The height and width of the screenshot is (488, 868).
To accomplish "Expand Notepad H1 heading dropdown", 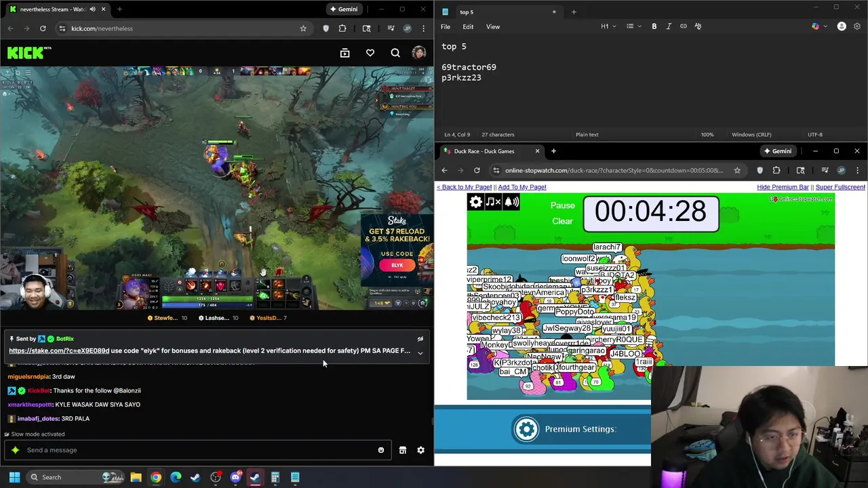I will point(608,26).
